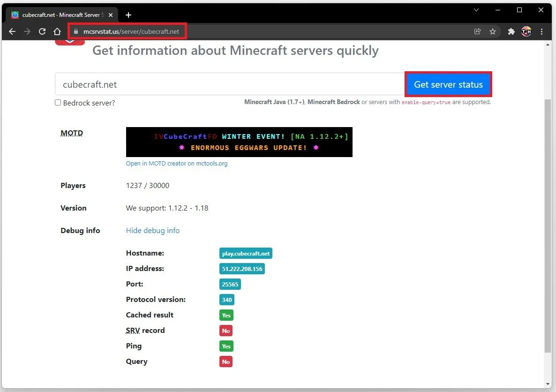Click the scrollbar up arrow
The width and height of the screenshot is (556, 392).
548,45
